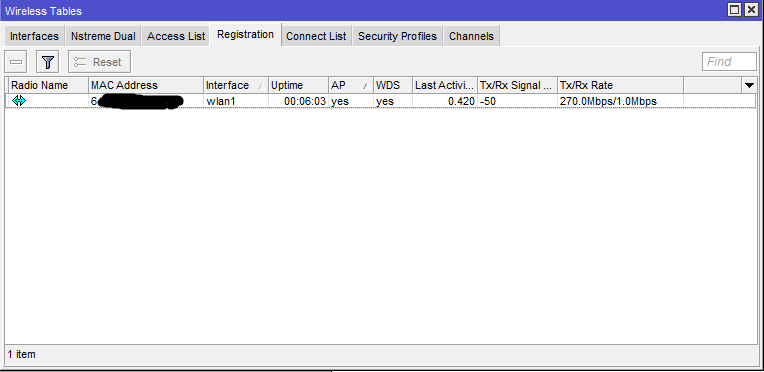The image size is (764, 372).
Task: Sort by Interface column header
Action: tap(236, 85)
